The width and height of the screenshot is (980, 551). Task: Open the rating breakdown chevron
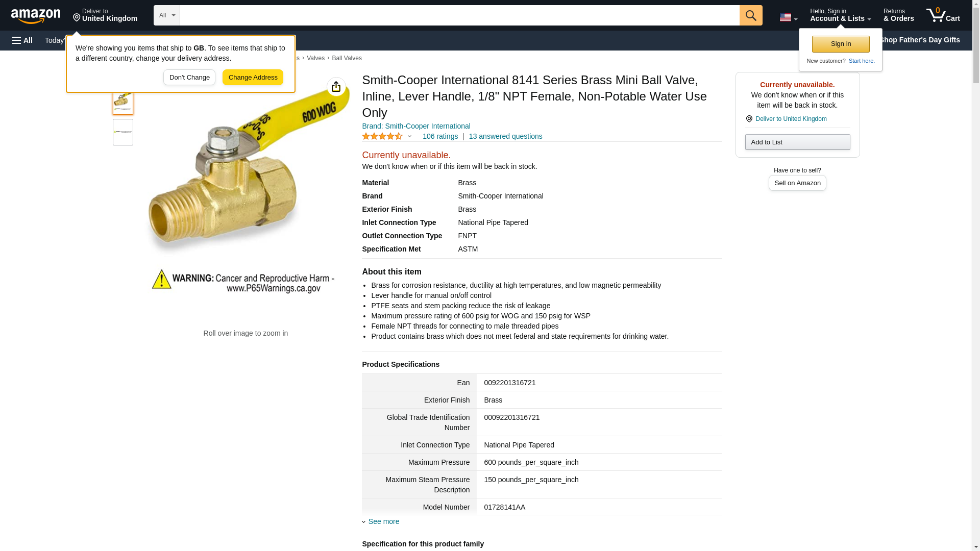(x=409, y=136)
